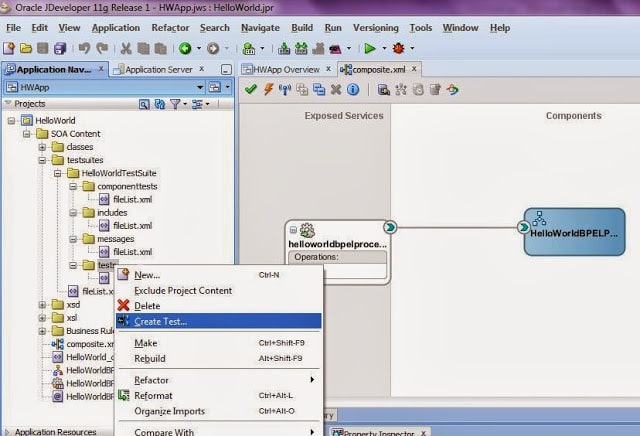Select the includes folder
The height and width of the screenshot is (436, 640).
coord(112,213)
